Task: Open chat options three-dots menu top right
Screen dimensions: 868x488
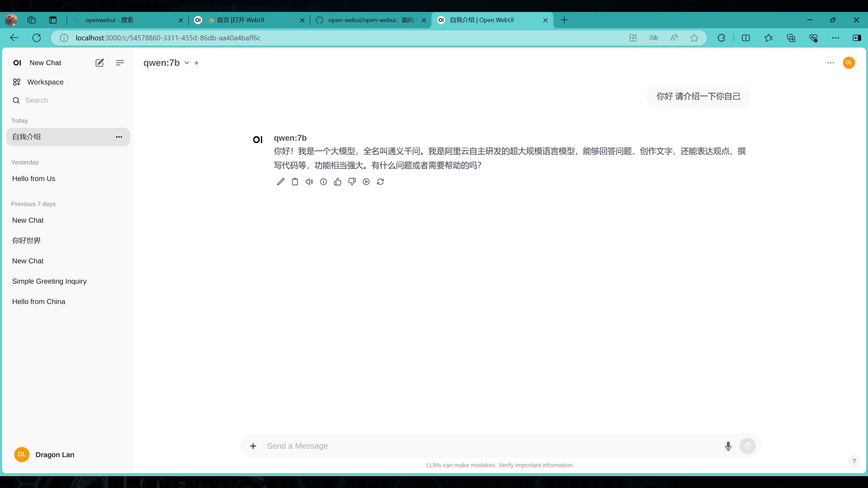Action: [830, 63]
